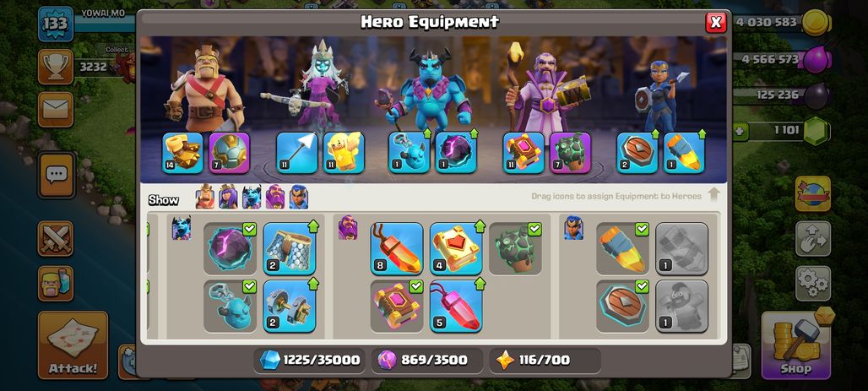
Task: Click the Attack! button
Action: coord(73,345)
